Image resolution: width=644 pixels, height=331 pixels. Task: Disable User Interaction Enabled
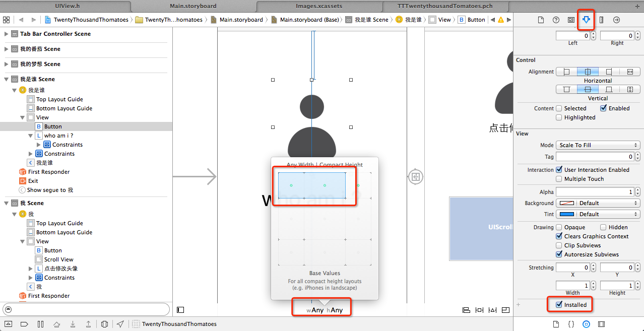559,170
